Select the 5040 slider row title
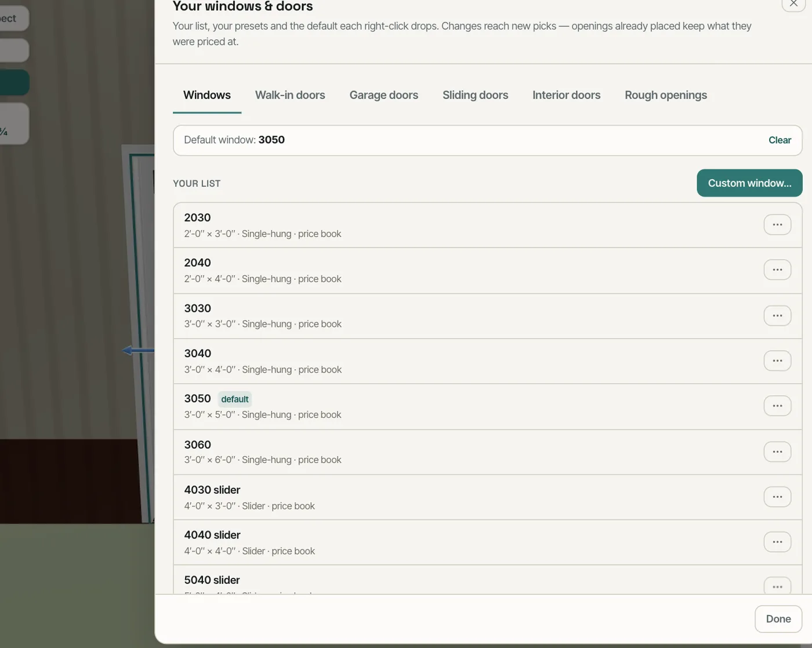 (x=212, y=580)
